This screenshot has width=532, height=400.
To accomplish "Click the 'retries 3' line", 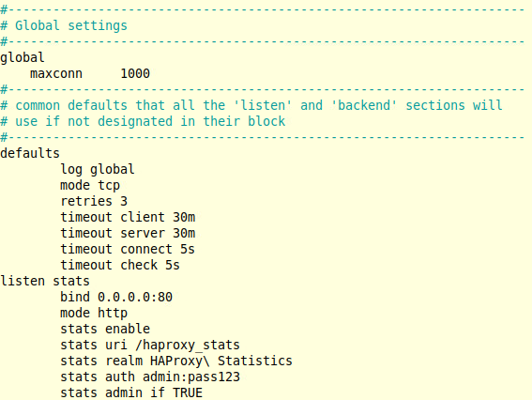I will (x=94, y=201).
